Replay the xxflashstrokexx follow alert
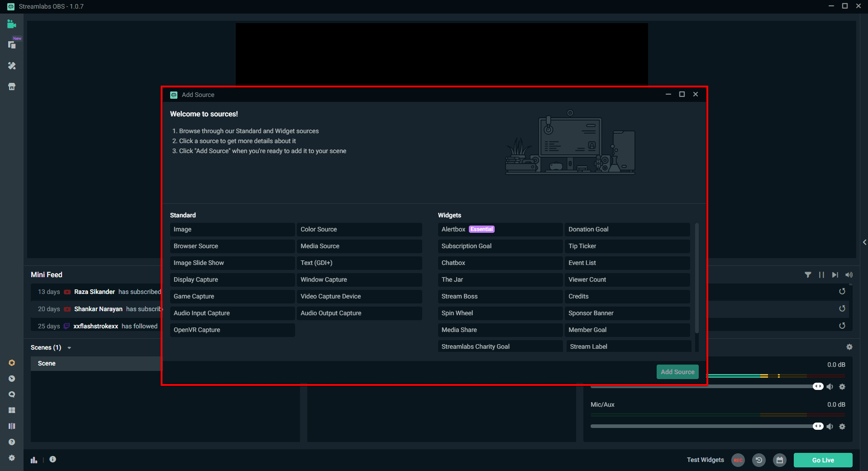This screenshot has height=471, width=868. pos(842,326)
